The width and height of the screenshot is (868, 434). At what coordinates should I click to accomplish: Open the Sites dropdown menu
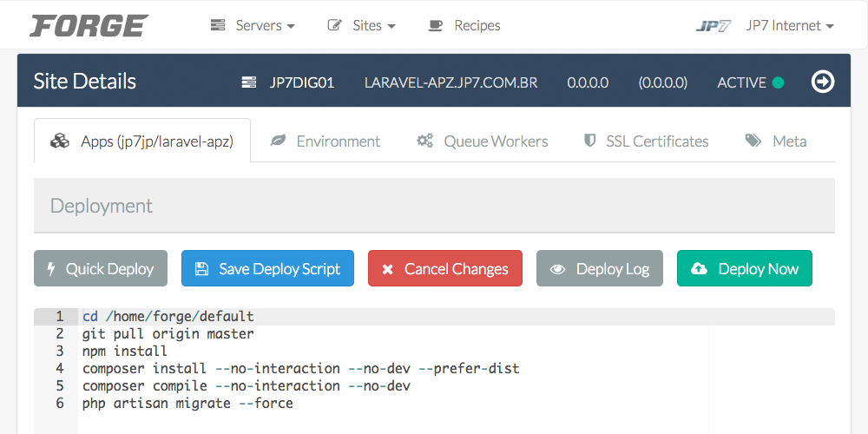tap(373, 25)
